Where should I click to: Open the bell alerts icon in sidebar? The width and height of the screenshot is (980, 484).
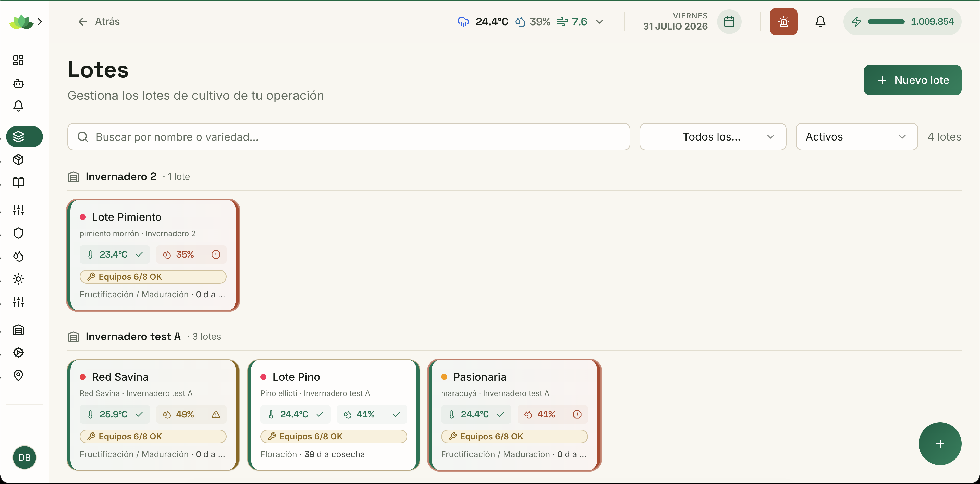tap(18, 106)
